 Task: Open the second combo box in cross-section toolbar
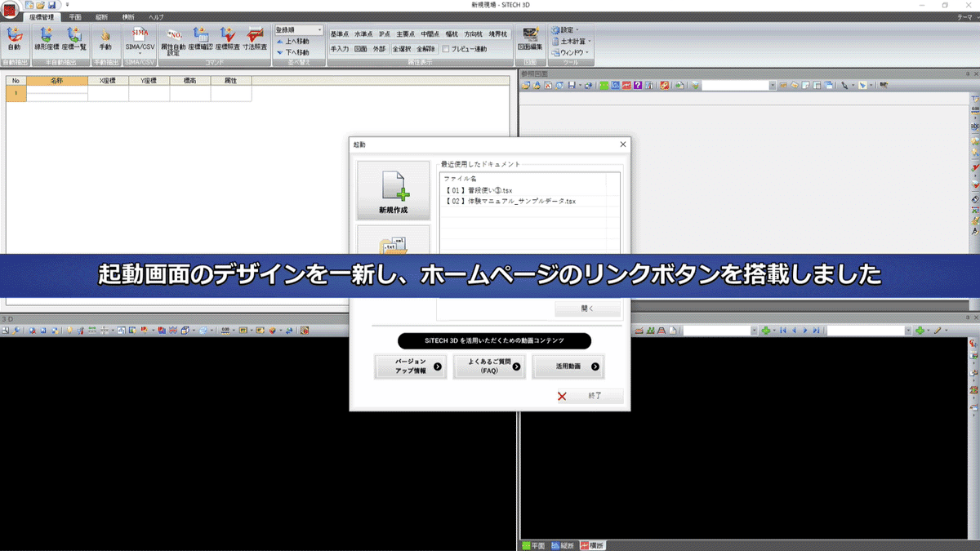[869, 331]
